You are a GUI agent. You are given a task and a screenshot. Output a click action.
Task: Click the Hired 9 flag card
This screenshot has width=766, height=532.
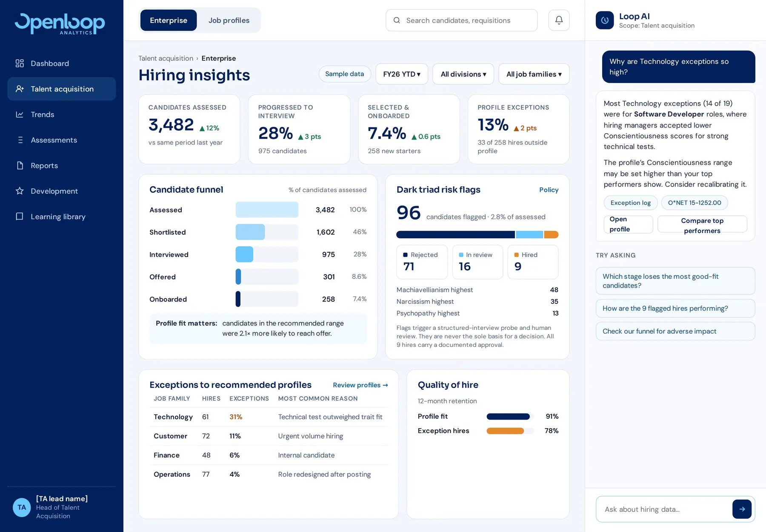point(533,262)
